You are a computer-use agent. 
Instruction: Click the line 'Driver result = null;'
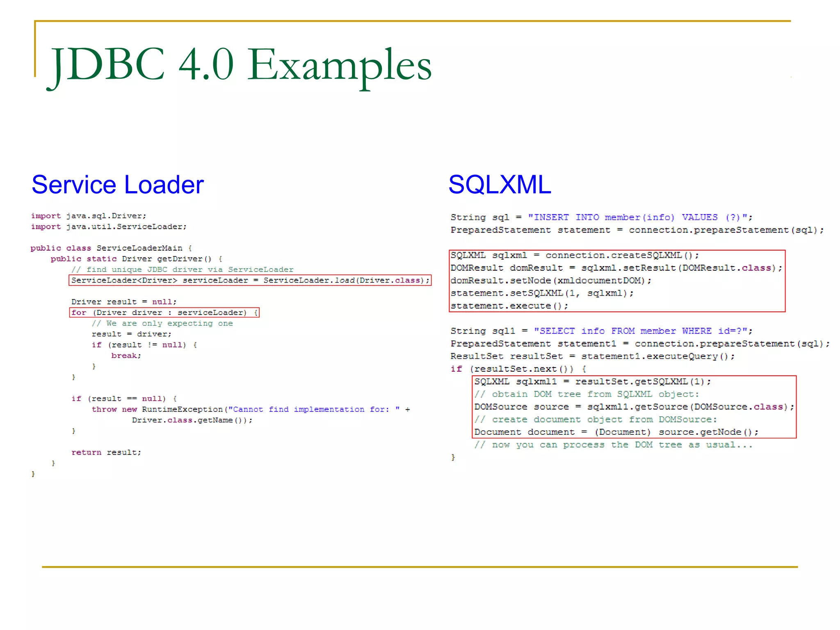(124, 301)
